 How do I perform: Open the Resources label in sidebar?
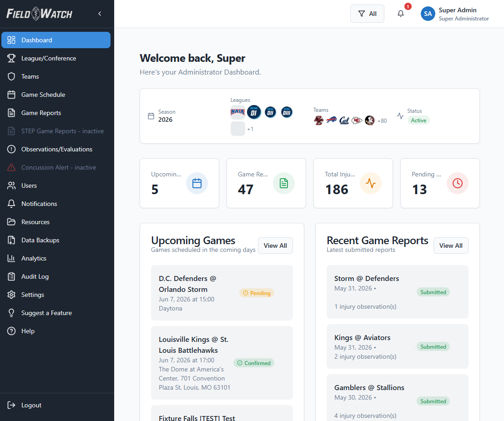coord(35,222)
